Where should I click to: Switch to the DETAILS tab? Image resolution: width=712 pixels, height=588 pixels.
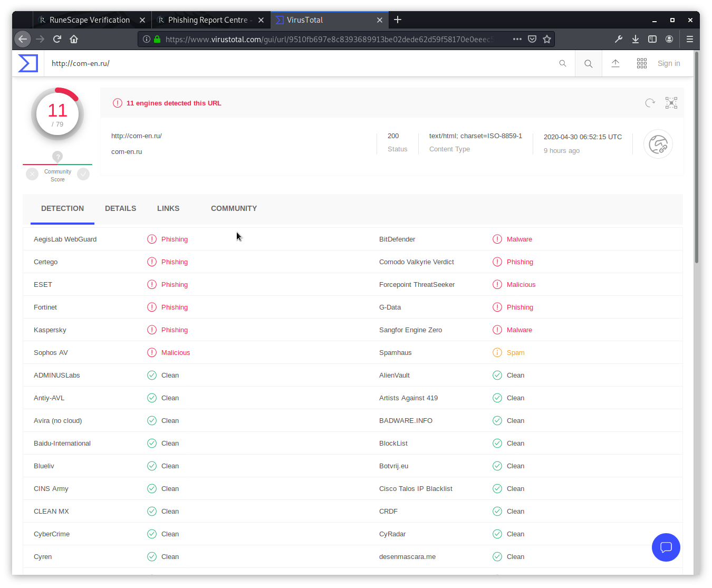coord(120,208)
